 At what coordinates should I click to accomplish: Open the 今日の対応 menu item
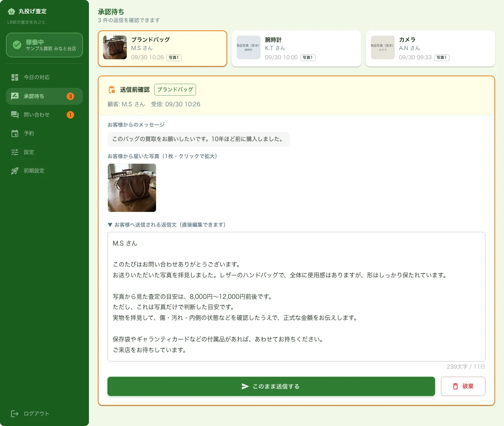coord(44,77)
